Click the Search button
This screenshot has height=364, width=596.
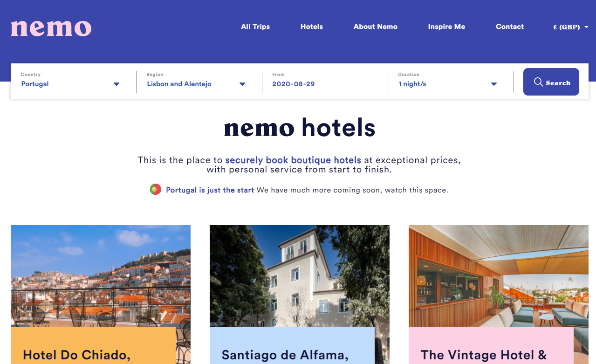[x=551, y=82]
